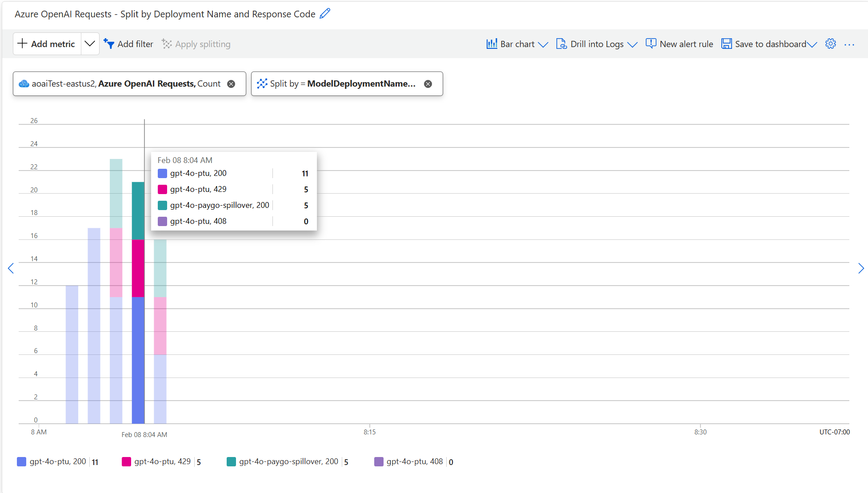This screenshot has width=868, height=493.
Task: Expand the Add metric dropdown arrow
Action: [x=90, y=44]
